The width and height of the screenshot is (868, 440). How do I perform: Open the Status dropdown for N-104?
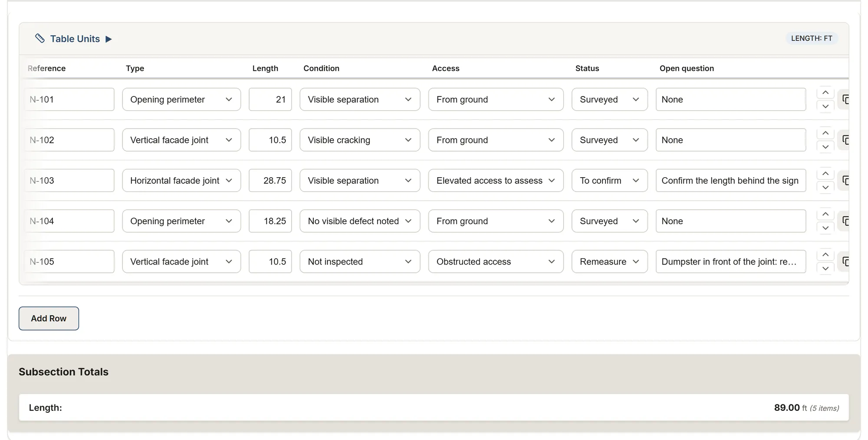(610, 221)
